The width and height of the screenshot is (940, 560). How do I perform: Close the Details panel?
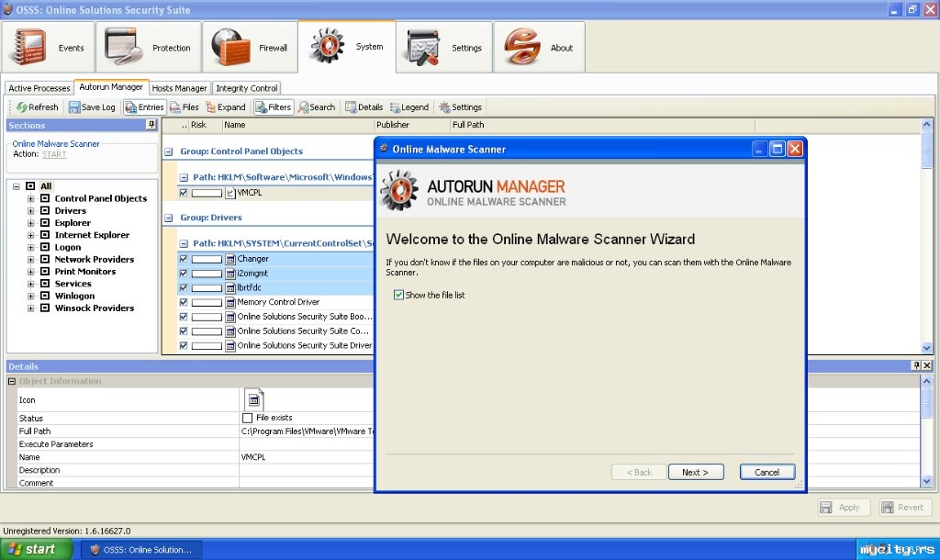pos(927,365)
